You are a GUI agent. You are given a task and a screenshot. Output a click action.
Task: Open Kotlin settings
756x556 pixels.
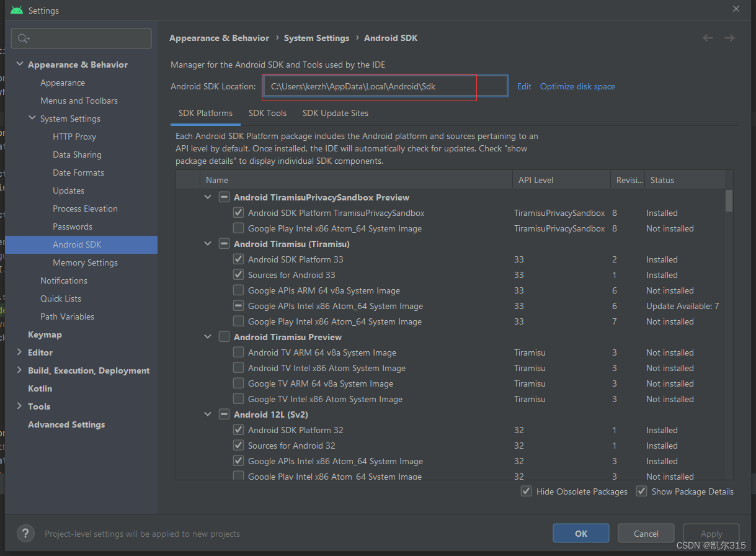[40, 388]
